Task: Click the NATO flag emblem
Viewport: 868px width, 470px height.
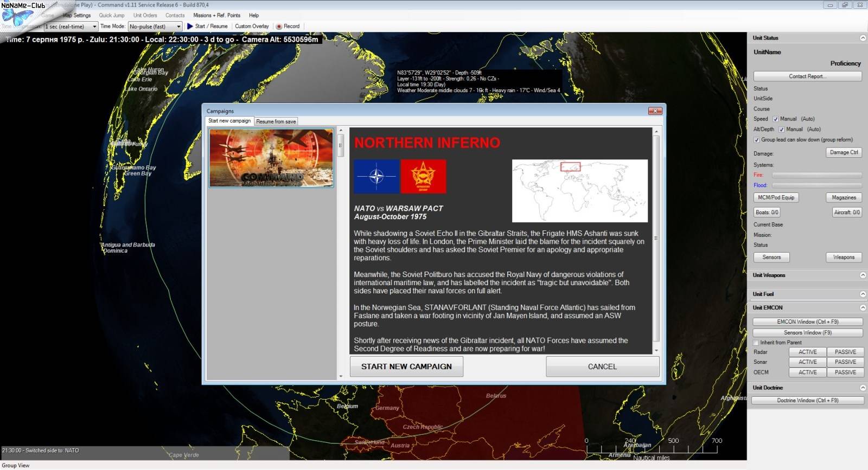Action: coord(376,176)
